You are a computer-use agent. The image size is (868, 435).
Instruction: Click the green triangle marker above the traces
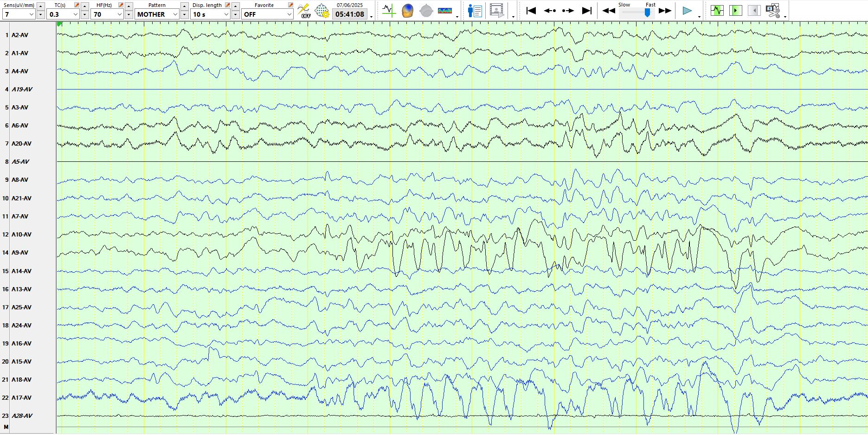(59, 24)
